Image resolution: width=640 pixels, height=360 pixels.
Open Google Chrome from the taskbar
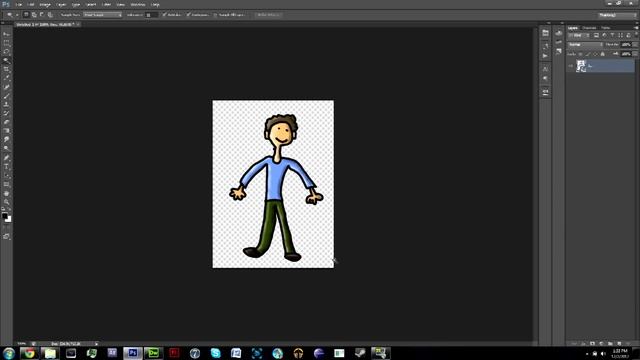[29, 353]
